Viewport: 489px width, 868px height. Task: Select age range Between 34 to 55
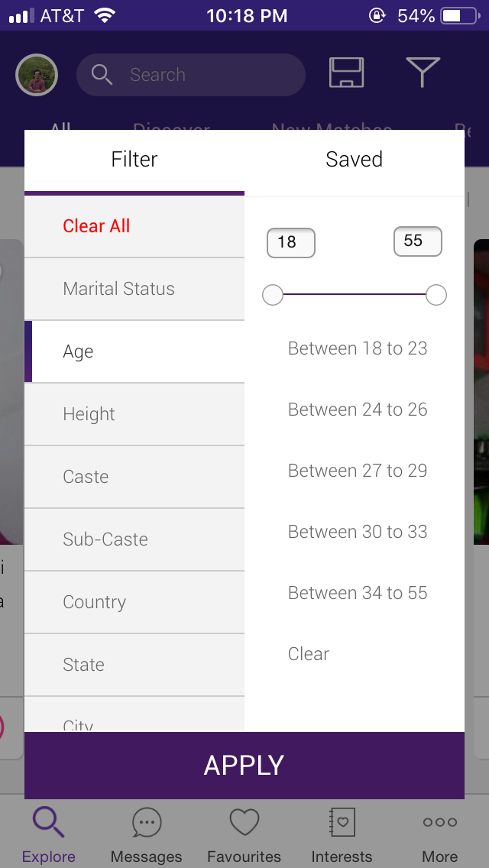[358, 593]
